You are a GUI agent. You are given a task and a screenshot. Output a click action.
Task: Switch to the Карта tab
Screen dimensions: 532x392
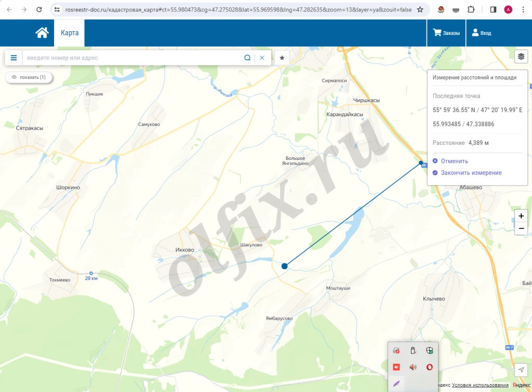(x=70, y=33)
